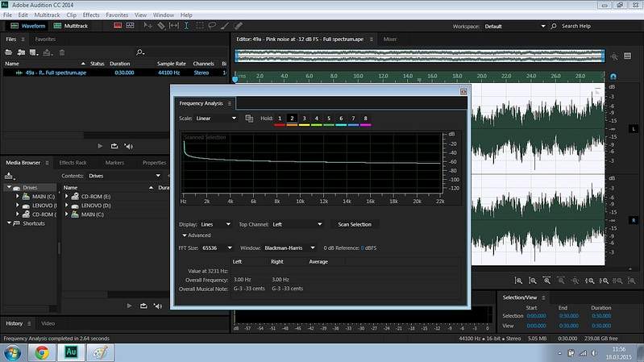
Task: Toggle loop playback in Files panel
Action: point(114,146)
